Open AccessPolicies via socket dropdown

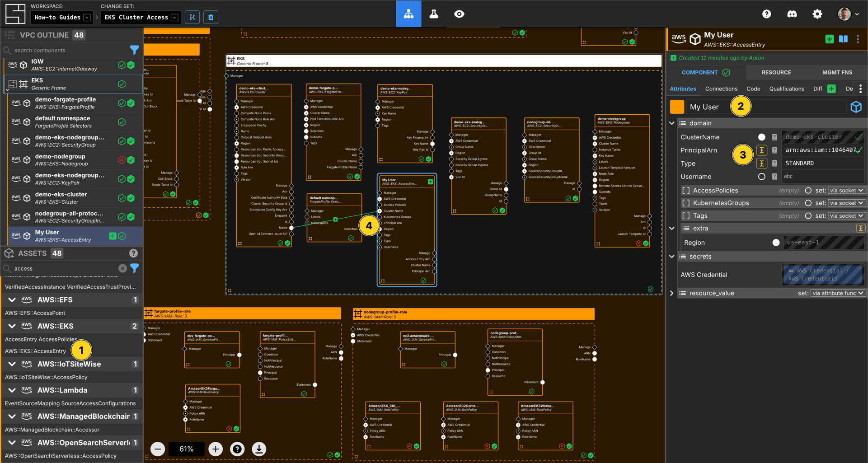(x=847, y=191)
